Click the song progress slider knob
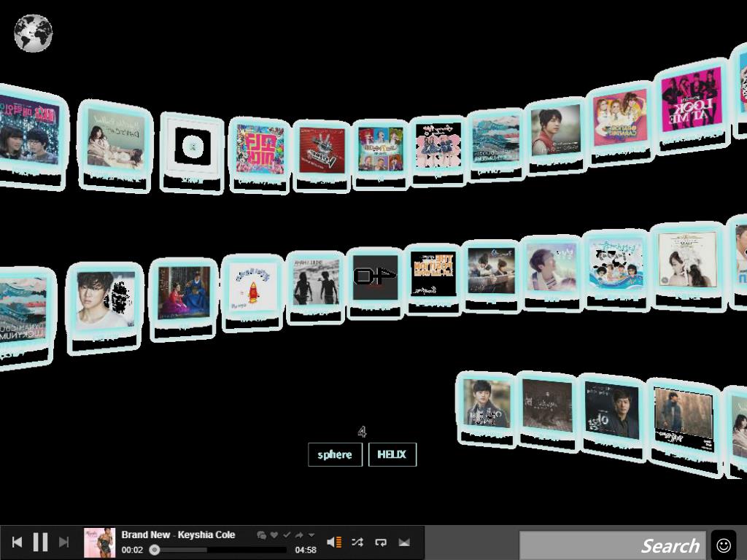Image resolution: width=747 pixels, height=560 pixels. tap(155, 550)
